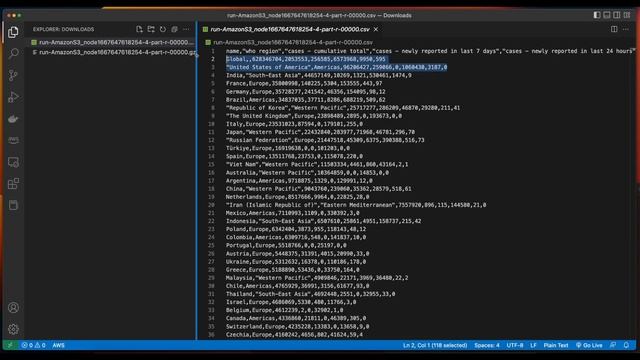Open remote window indicator in status bar
640x360 pixels.
[x=10, y=345]
